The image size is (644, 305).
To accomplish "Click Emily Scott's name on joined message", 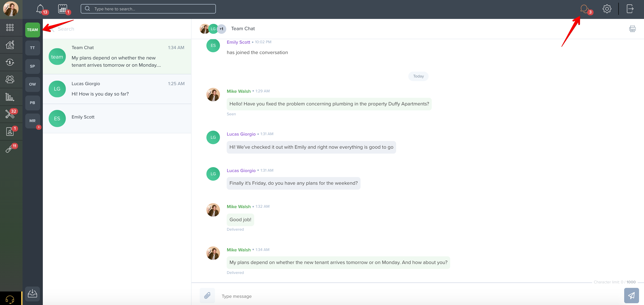I will (x=238, y=42).
